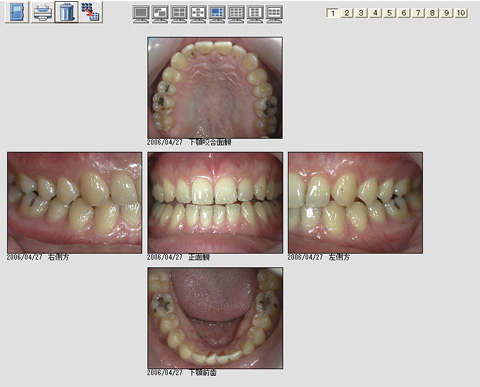Select the lower jaw tongue photo

coord(215,318)
